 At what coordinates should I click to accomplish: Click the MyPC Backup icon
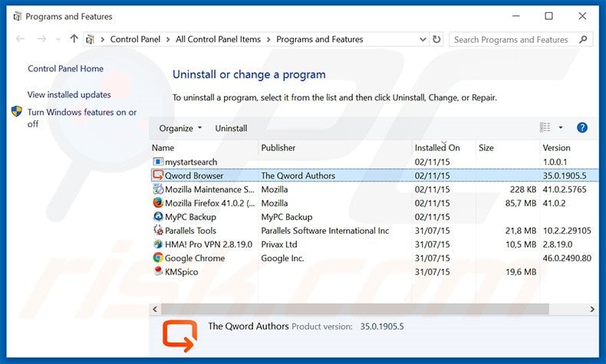pos(158,217)
